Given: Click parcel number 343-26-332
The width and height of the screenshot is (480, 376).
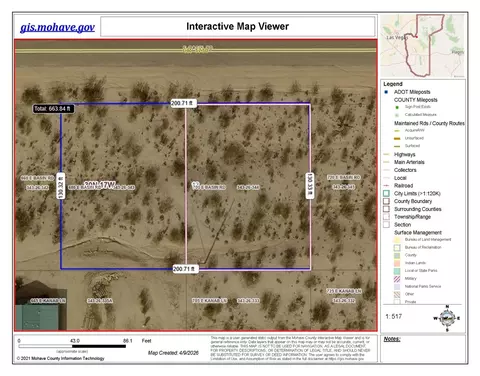Looking at the screenshot, I should click(344, 301).
